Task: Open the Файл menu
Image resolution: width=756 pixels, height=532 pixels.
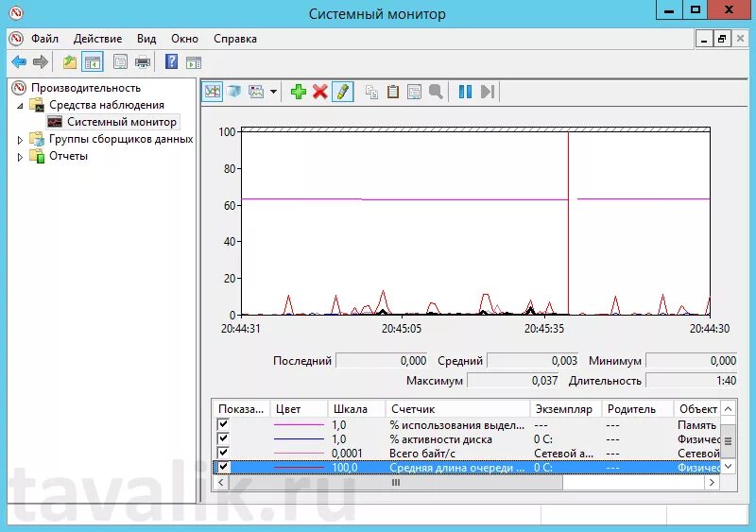Action: [x=44, y=39]
